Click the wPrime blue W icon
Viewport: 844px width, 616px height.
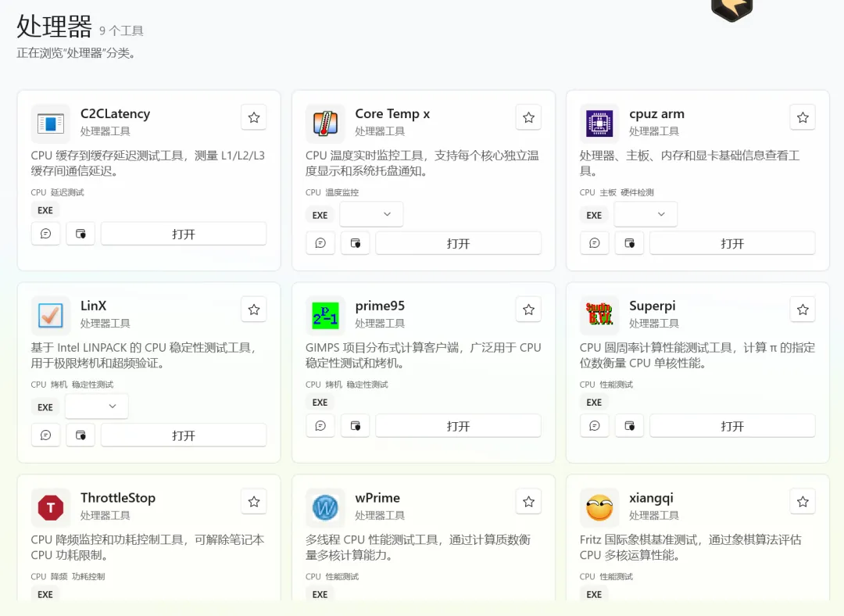(325, 507)
